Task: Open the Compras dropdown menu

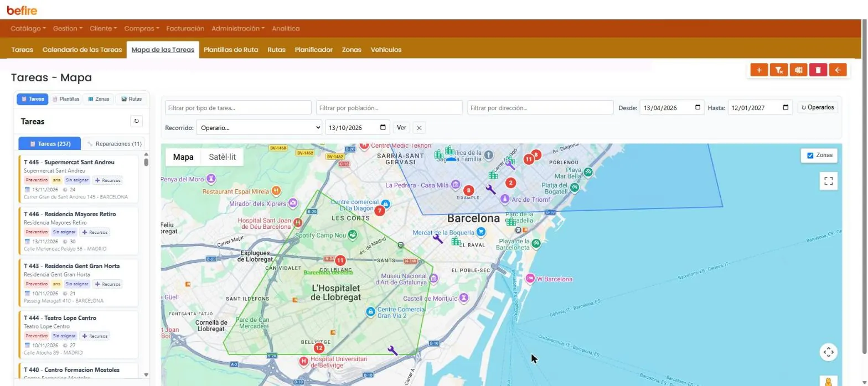Action: point(142,28)
